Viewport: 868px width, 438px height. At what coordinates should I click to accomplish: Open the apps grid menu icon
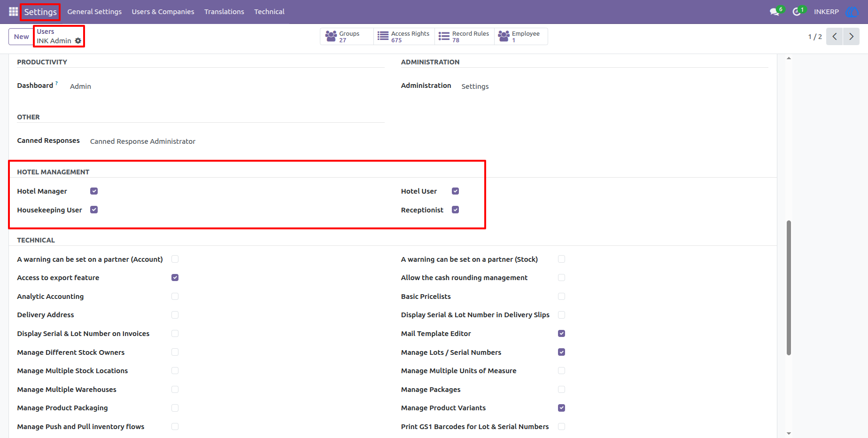pyautogui.click(x=13, y=12)
